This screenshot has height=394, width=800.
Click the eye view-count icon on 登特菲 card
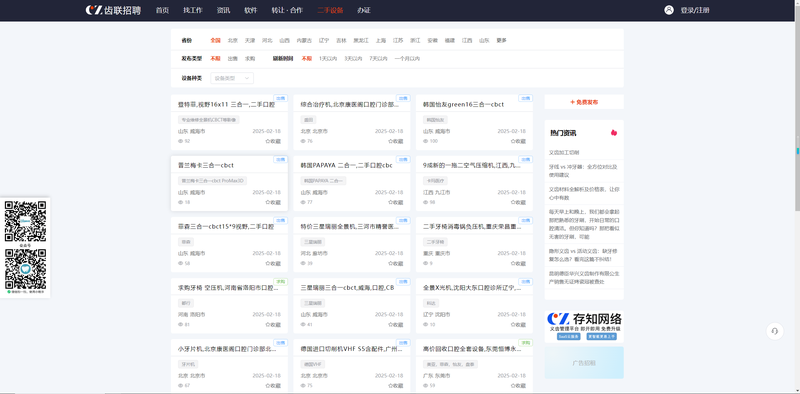point(181,141)
